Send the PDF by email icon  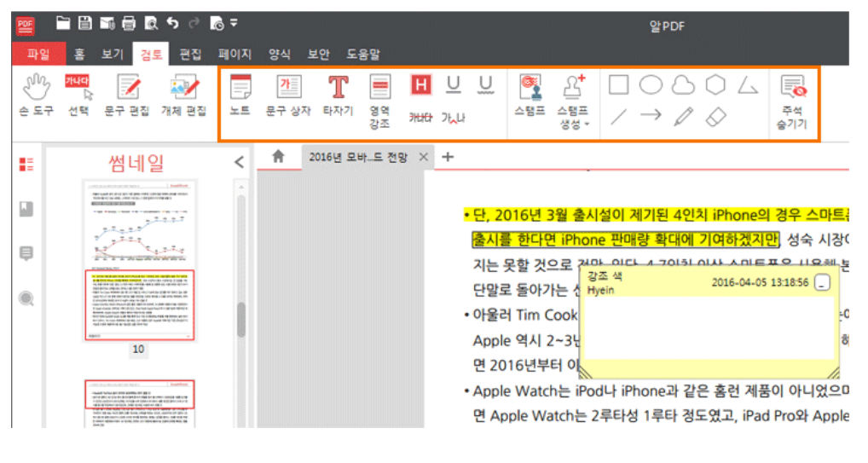[107, 23]
